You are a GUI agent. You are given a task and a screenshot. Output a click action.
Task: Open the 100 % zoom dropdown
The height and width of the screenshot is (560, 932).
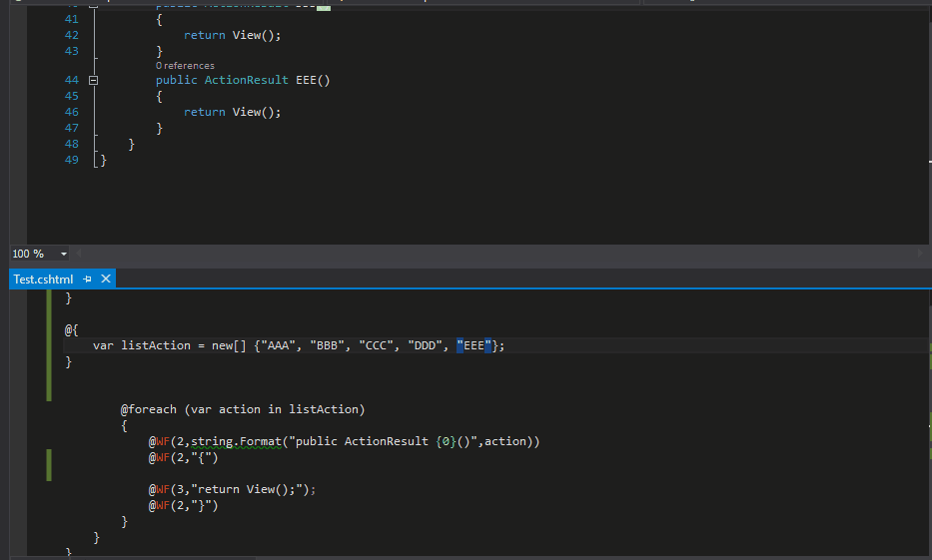pyautogui.click(x=64, y=255)
